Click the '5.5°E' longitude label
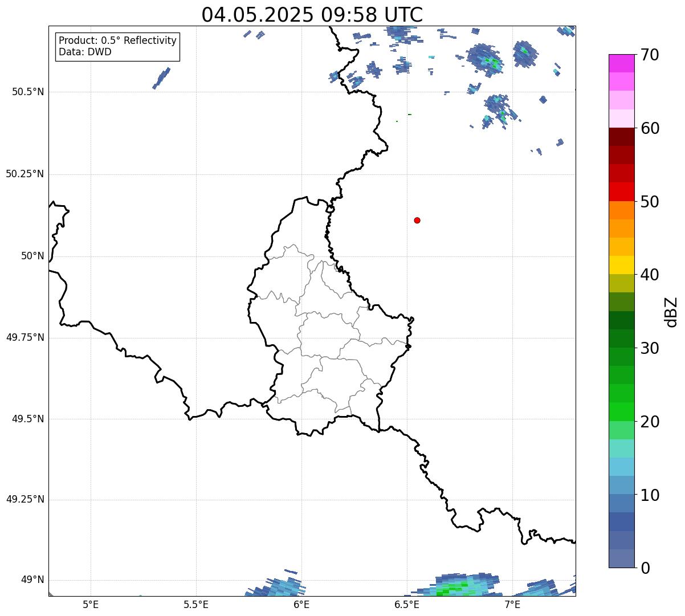The height and width of the screenshot is (616, 685). pos(196,605)
